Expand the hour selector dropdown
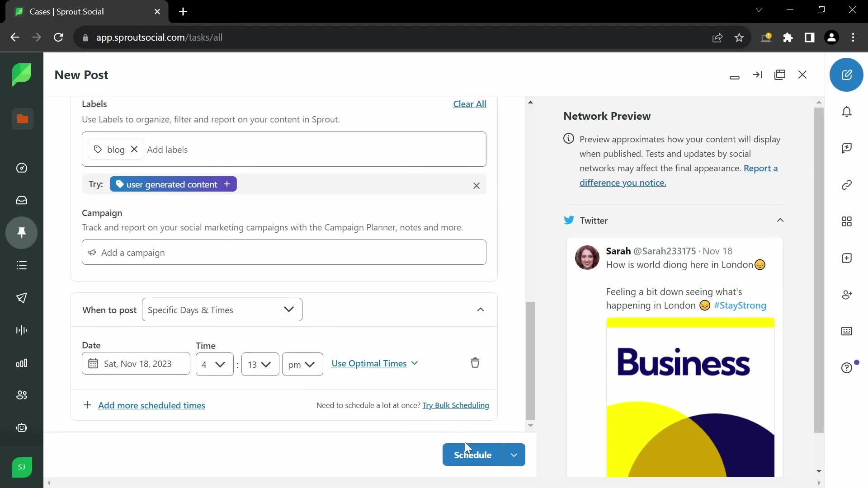Image resolution: width=868 pixels, height=488 pixels. point(213,364)
